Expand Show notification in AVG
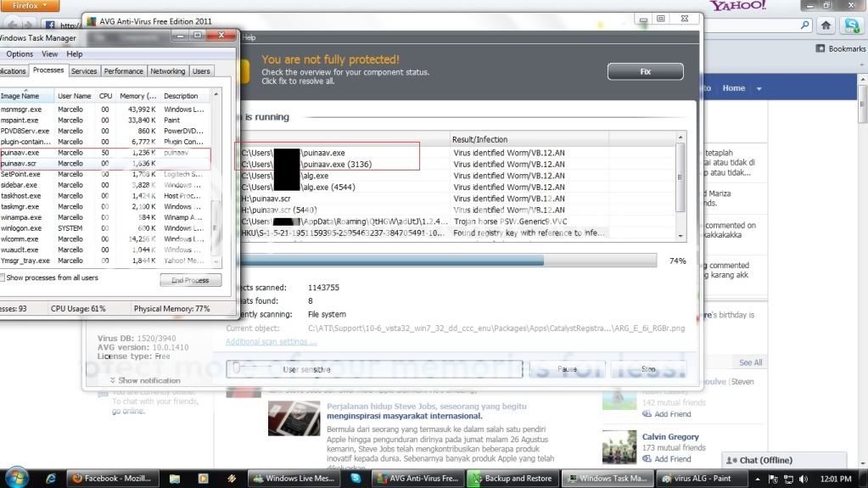The width and height of the screenshot is (868, 488). click(145, 380)
